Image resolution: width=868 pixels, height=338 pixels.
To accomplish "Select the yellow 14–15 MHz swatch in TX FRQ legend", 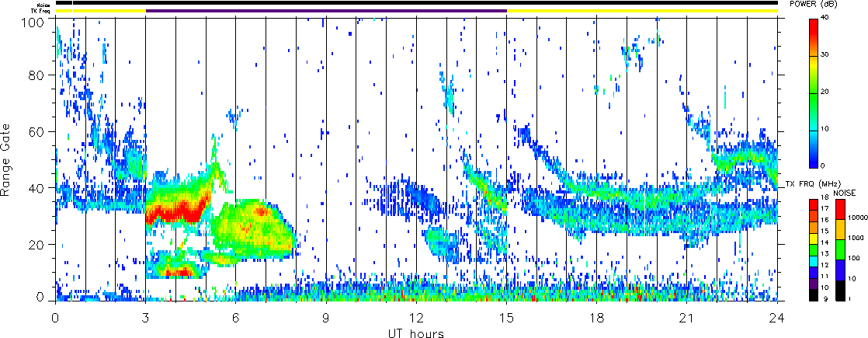I will pos(813,238).
